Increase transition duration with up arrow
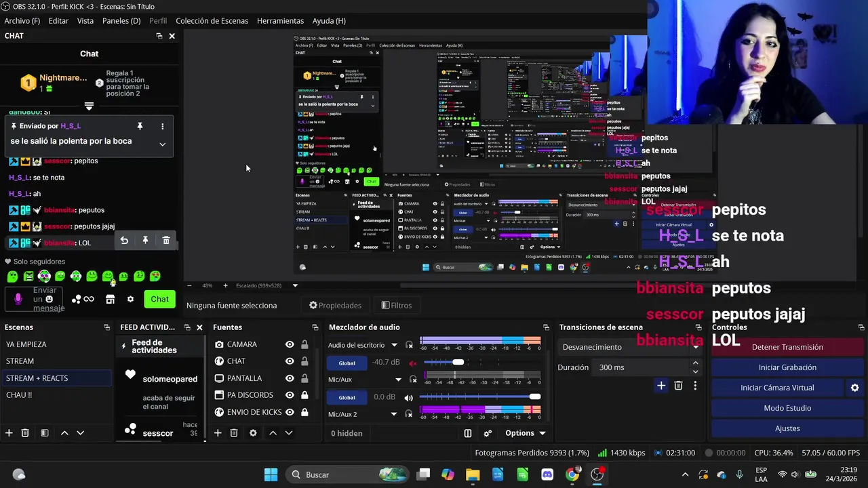 click(x=695, y=363)
